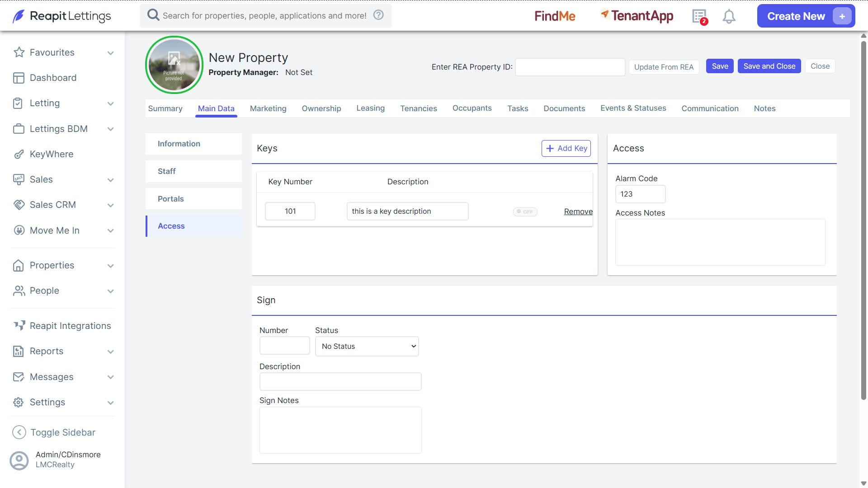Expand the Properties sidebar section
Screen dimensions: 868x488
pyautogui.click(x=111, y=266)
